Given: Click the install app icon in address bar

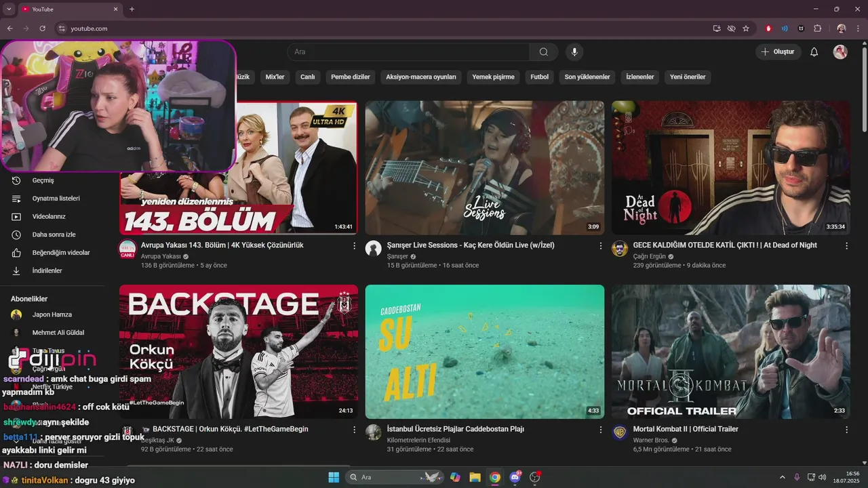Looking at the screenshot, I should [x=717, y=28].
